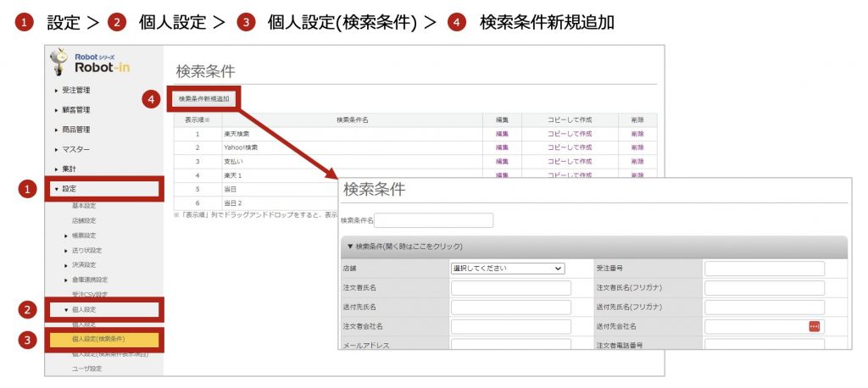Click 編集 for 支払い row
The image size is (868, 388).
[502, 162]
